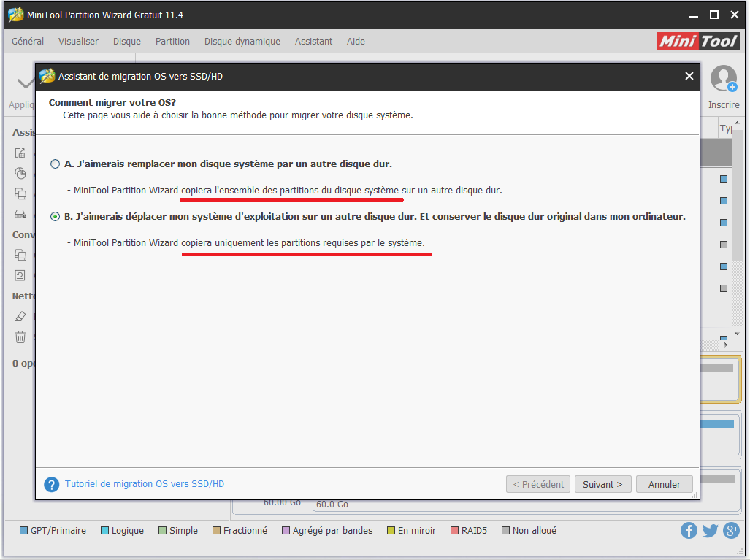Click the horizontal scrollbar right arrow
Screen dimensions: 750x560
[x=726, y=345]
